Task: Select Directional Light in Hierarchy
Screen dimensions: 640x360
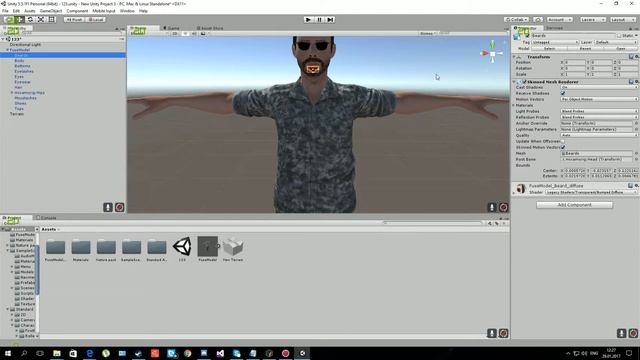Action: [x=25, y=44]
